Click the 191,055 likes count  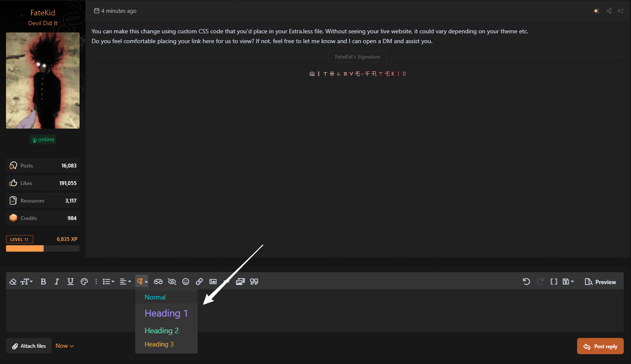pos(68,183)
